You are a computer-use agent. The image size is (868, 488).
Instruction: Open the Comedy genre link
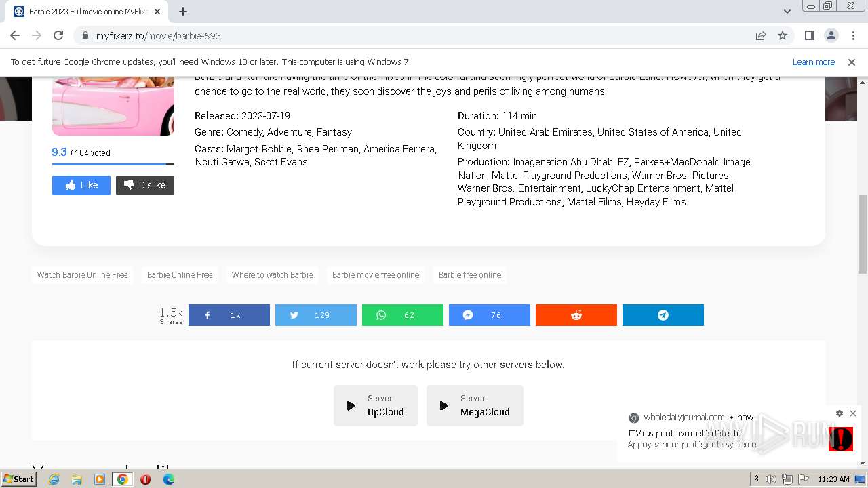pyautogui.click(x=245, y=132)
